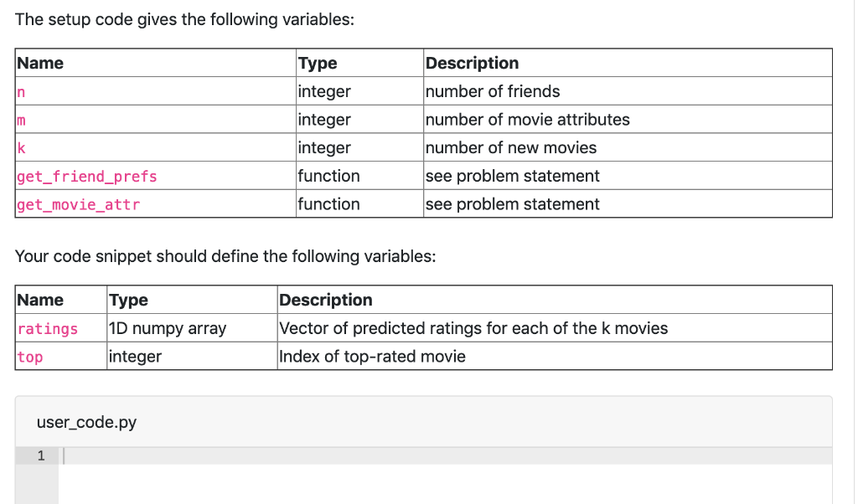This screenshot has width=858, height=504.
Task: Click the Name header of the second table
Action: tap(39, 300)
